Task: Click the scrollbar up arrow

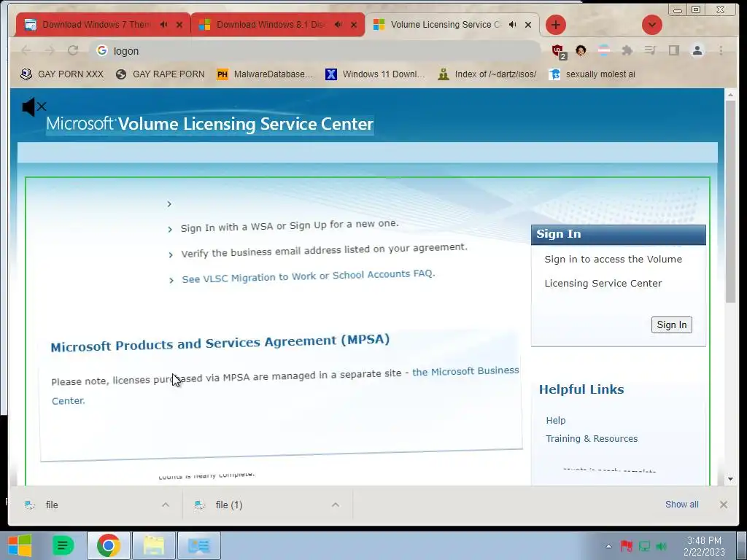Action: coord(730,95)
